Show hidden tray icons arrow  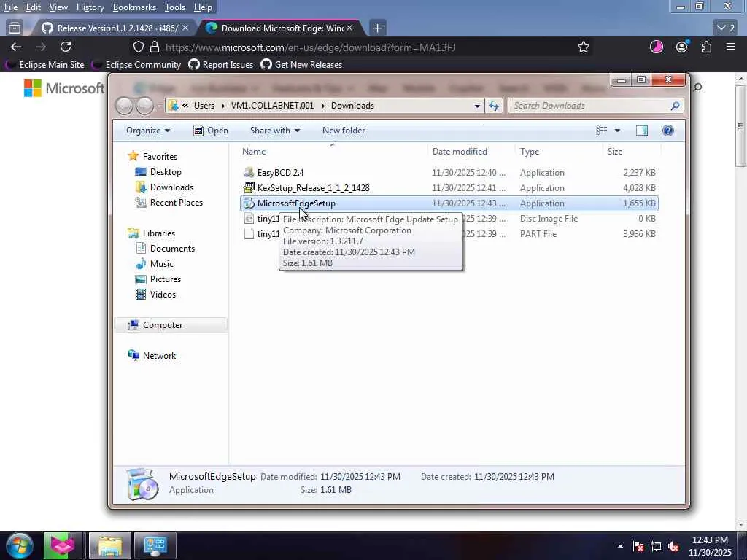pos(620,547)
